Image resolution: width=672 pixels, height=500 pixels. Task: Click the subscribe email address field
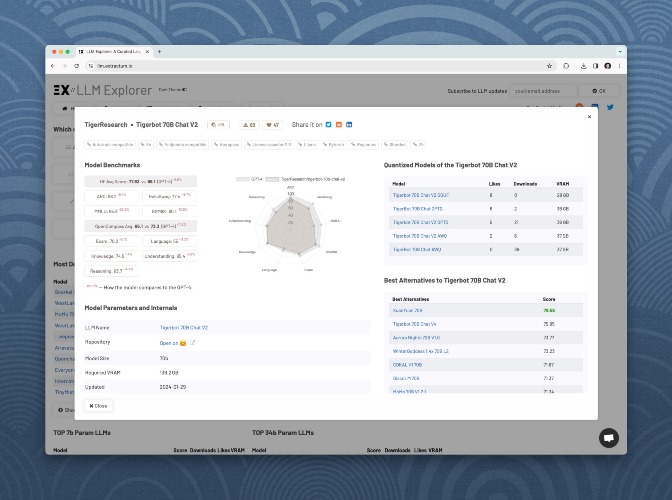point(542,91)
